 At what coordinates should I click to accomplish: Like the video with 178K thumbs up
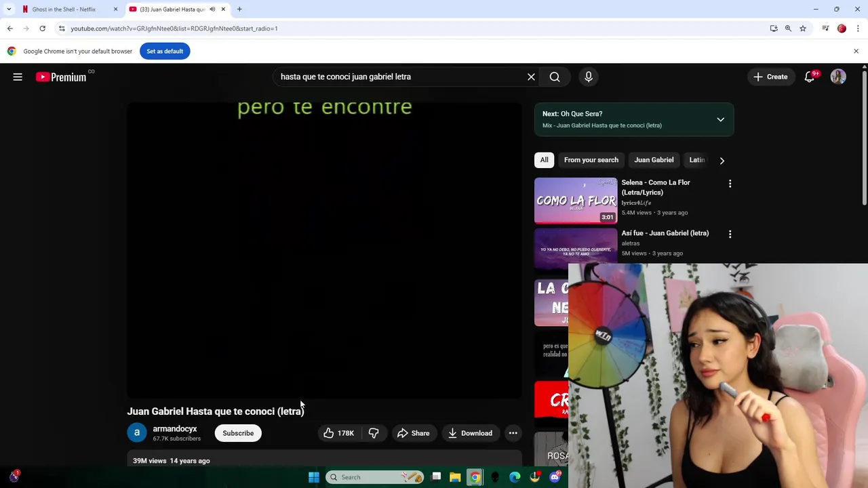click(338, 433)
